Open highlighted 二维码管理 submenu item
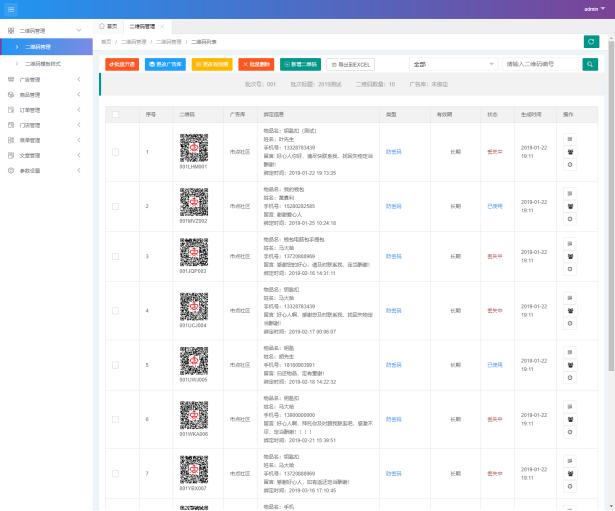 tap(46, 47)
